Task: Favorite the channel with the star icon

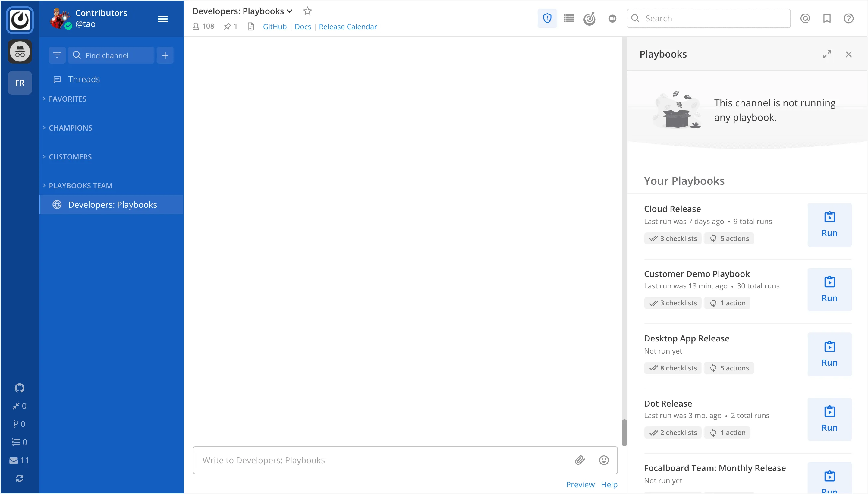Action: [307, 11]
